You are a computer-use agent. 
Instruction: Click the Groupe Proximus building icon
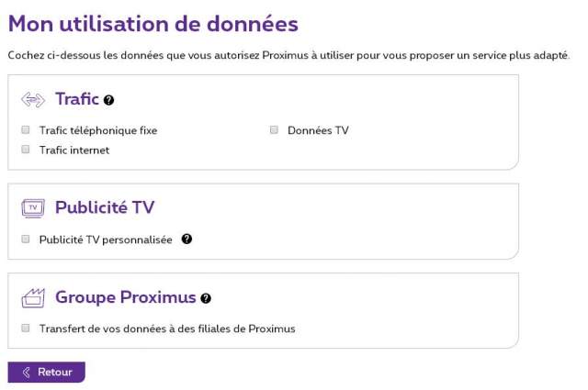pyautogui.click(x=33, y=297)
